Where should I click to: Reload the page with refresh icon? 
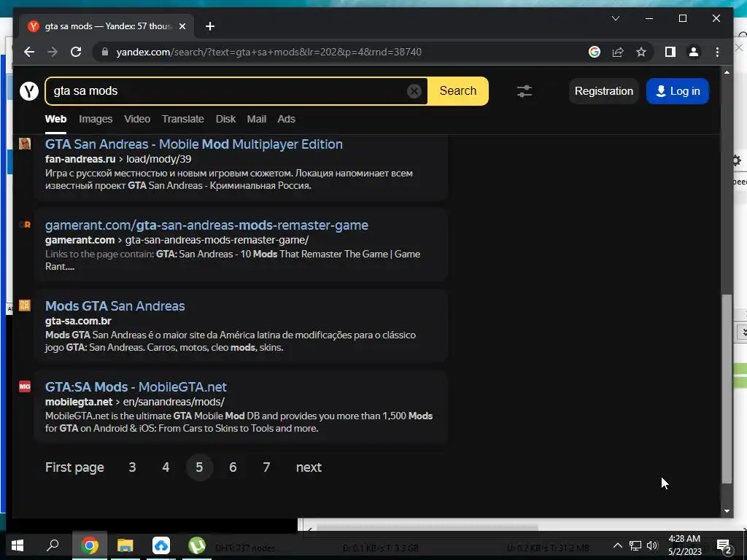[76, 52]
